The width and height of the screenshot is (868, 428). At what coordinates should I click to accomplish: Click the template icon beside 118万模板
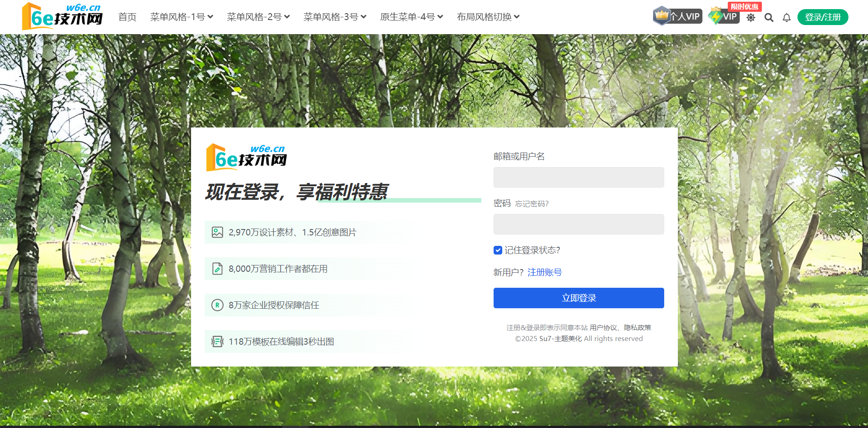click(x=217, y=341)
